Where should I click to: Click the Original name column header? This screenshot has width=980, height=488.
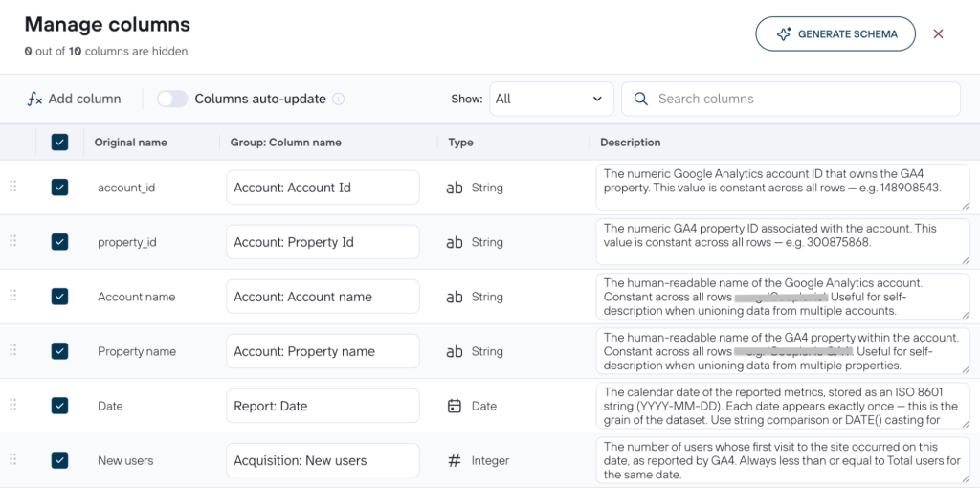tap(130, 143)
